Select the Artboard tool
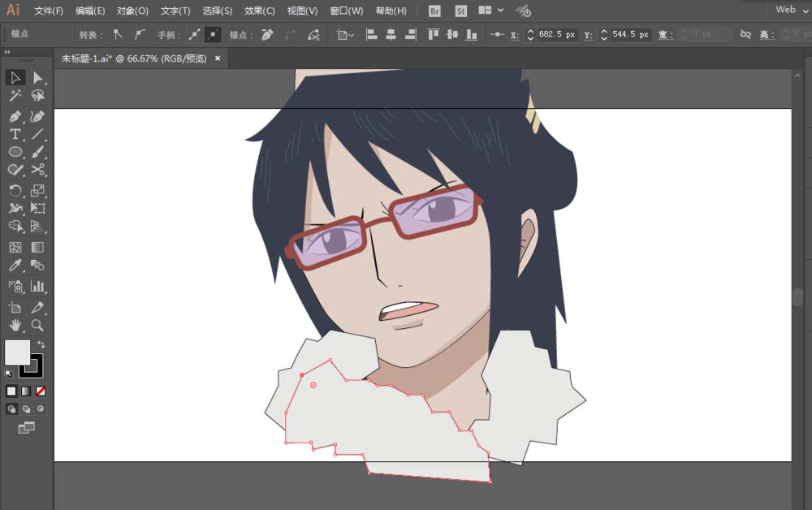Viewport: 812px width, 510px height. coord(15,307)
